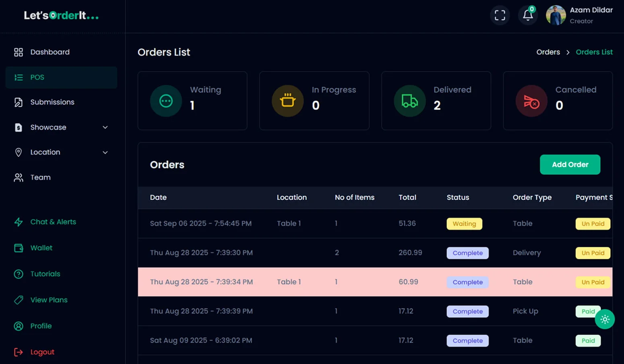Viewport: 624px width, 364px height.
Task: Collapse the Showcase chevron arrow
Action: [105, 127]
